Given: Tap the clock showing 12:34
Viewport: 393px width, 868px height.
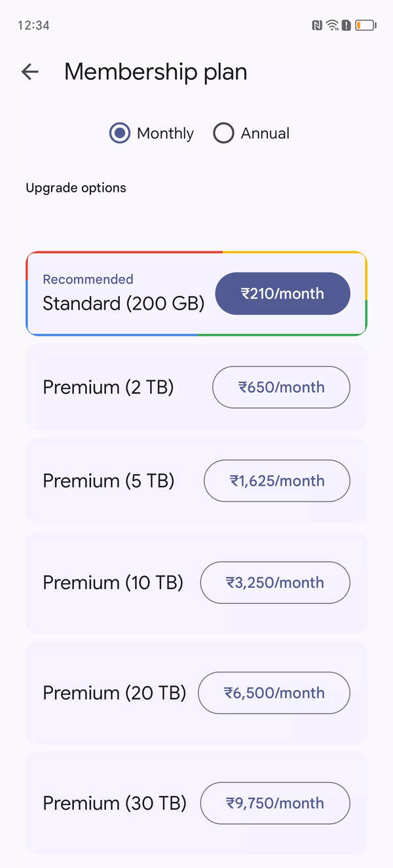Looking at the screenshot, I should coord(33,25).
